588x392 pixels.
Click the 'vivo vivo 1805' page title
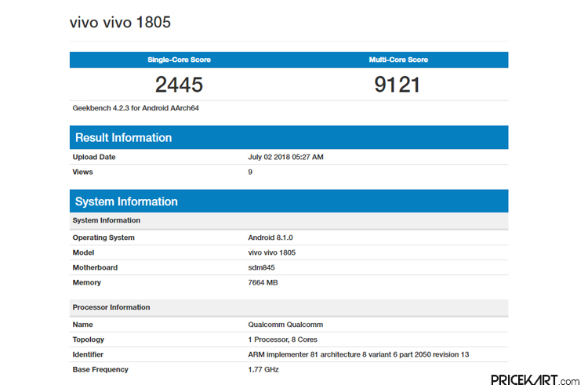pos(120,22)
